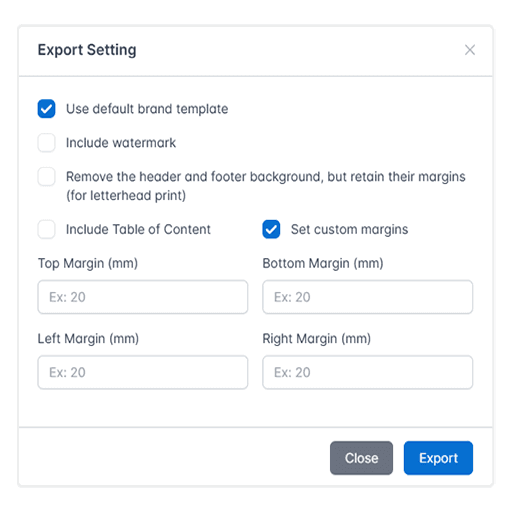Click the 'Set custom margins' label
This screenshot has width=512, height=512.
(349, 230)
